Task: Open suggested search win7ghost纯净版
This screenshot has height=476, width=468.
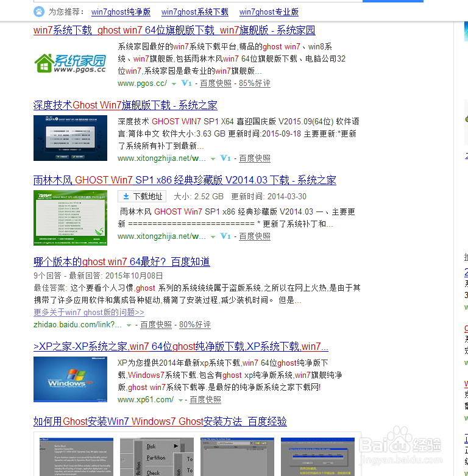Action: pyautogui.click(x=121, y=12)
